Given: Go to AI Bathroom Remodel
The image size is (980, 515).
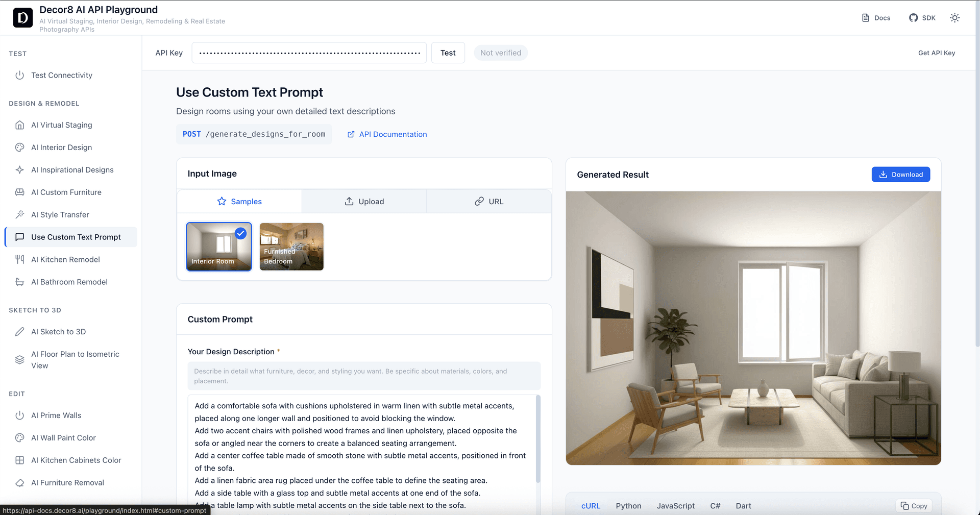Looking at the screenshot, I should tap(69, 282).
